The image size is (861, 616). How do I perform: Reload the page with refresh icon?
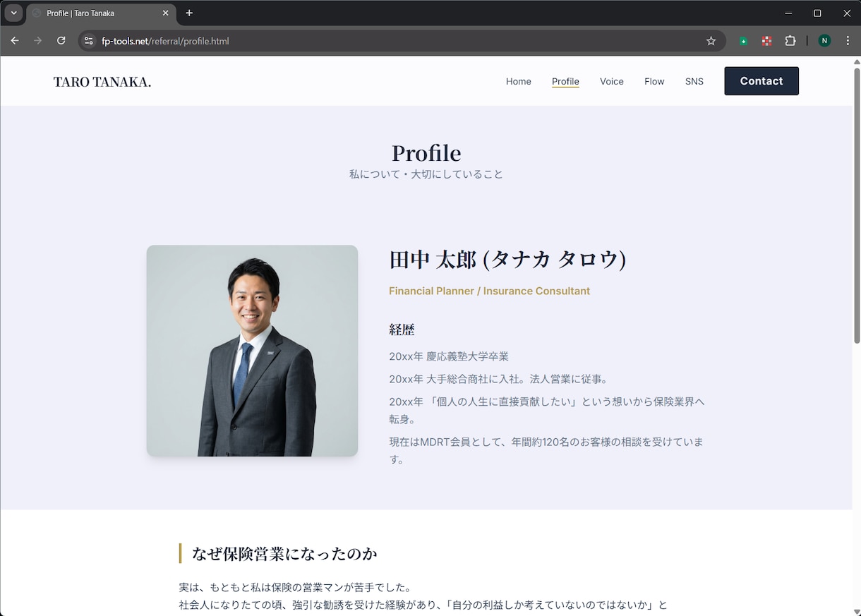tap(61, 41)
